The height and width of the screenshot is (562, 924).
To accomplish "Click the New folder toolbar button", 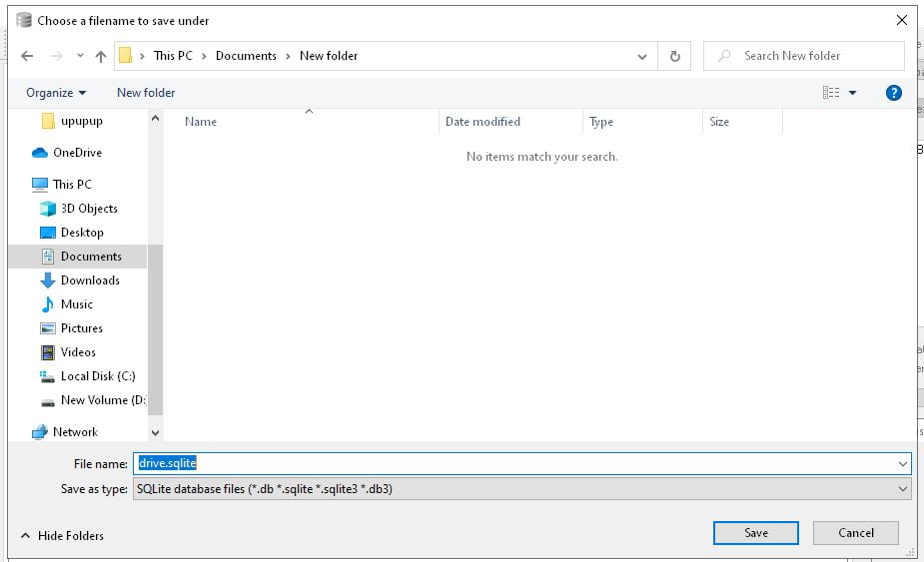I will click(146, 93).
